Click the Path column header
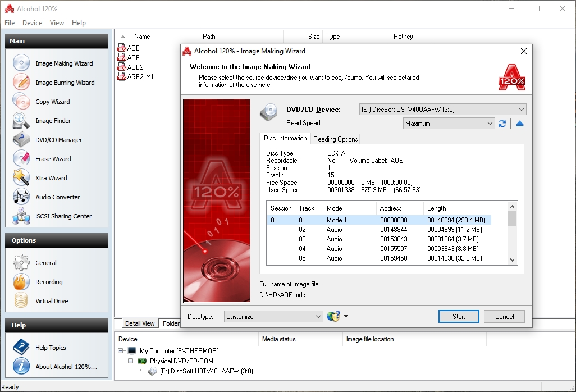The image size is (576, 392). pos(241,37)
